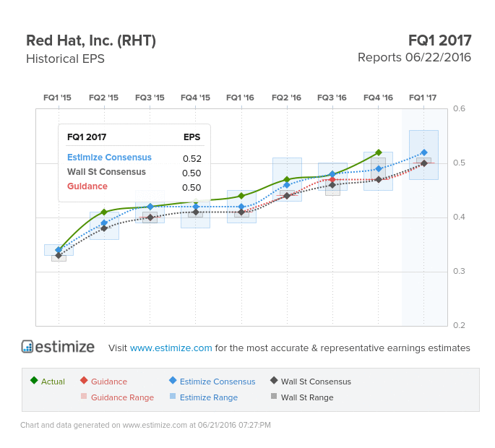
Task: Click the blue Estimize point at FQ2 '15
Action: pyautogui.click(x=104, y=223)
